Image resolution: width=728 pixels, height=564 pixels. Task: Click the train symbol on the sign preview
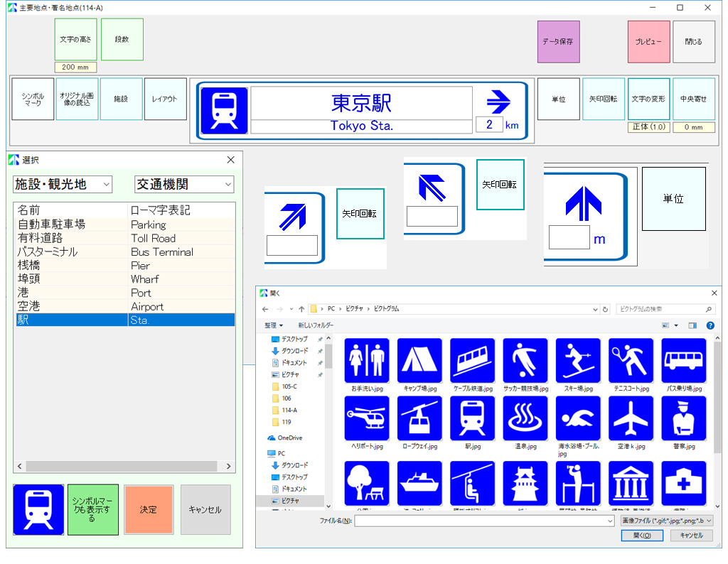[224, 110]
